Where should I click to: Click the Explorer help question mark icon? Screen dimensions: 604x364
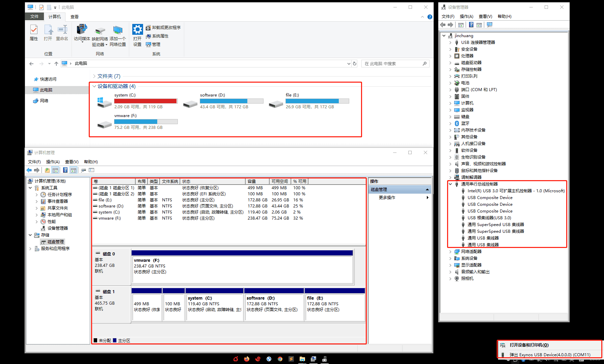coord(430,17)
